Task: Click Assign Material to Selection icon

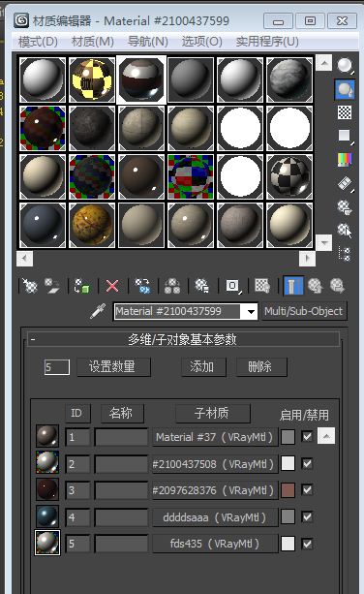Action: [x=81, y=286]
